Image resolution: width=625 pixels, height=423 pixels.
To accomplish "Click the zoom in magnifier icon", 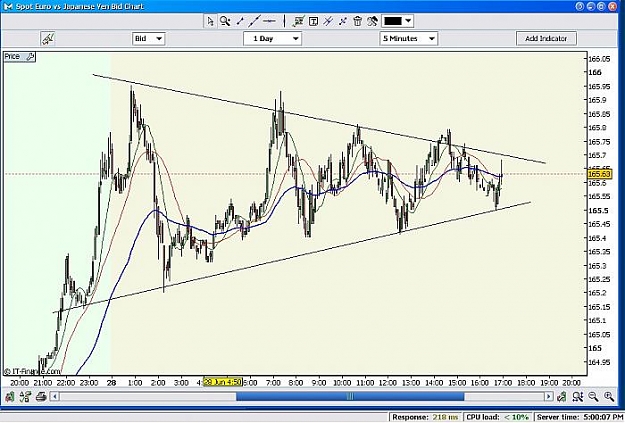I will 609,396.
